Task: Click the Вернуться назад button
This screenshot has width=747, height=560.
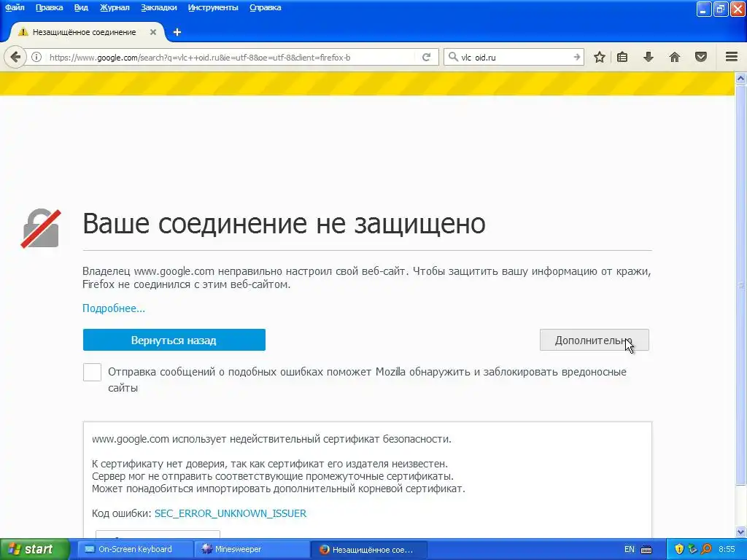Action: pyautogui.click(x=174, y=340)
